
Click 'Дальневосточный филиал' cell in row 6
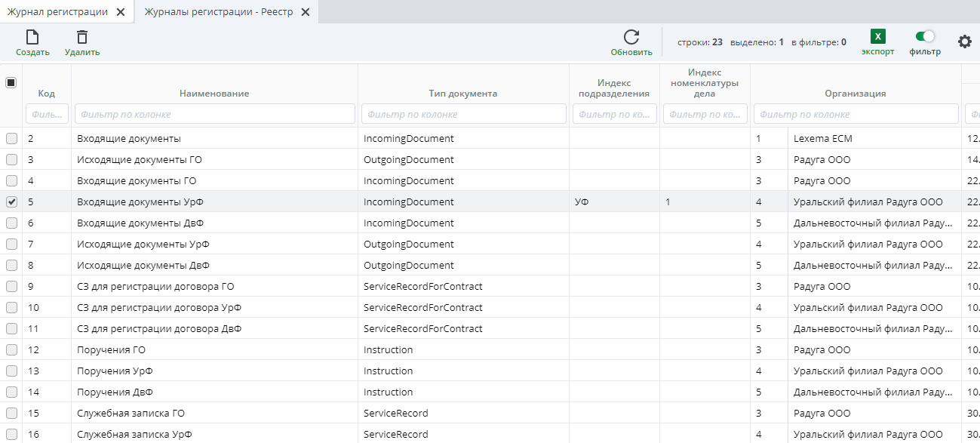coord(873,223)
